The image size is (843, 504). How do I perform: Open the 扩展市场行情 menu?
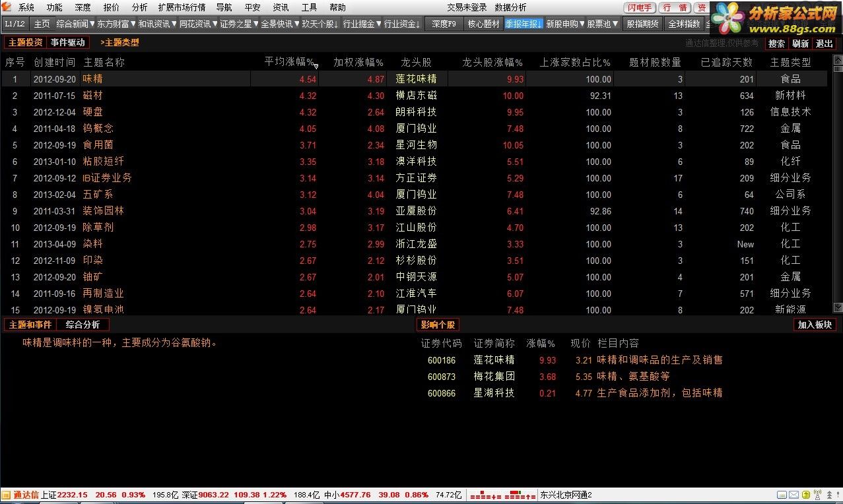[182, 7]
